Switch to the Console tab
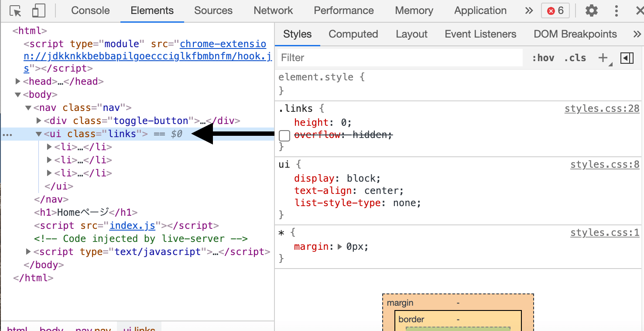Screen dimensions: 644x331 [x=90, y=10]
